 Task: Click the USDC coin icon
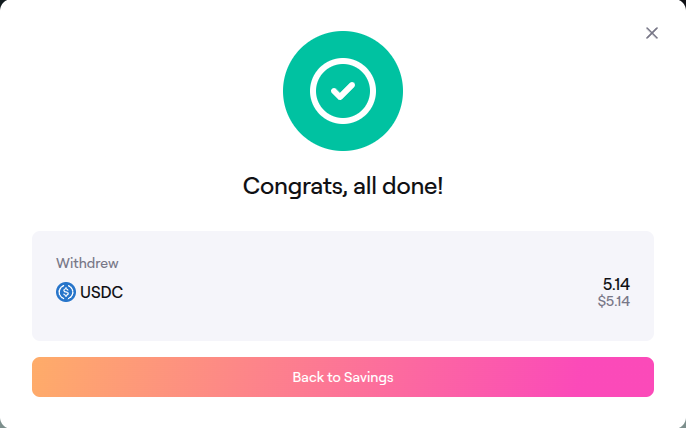66,292
